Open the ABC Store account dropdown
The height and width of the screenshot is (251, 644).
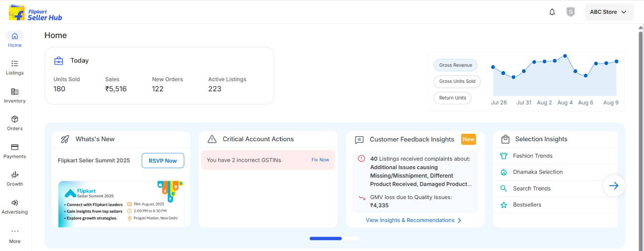pyautogui.click(x=609, y=12)
